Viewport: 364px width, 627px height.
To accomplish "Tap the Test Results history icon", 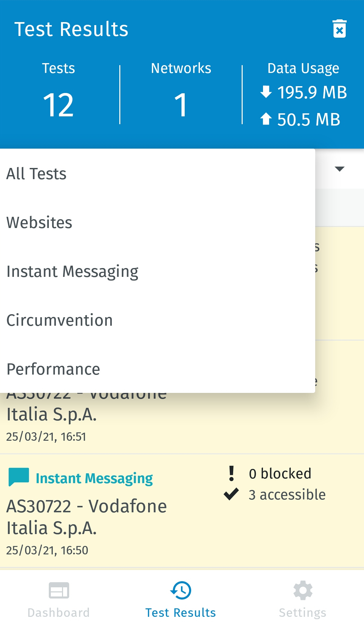I will [181, 590].
